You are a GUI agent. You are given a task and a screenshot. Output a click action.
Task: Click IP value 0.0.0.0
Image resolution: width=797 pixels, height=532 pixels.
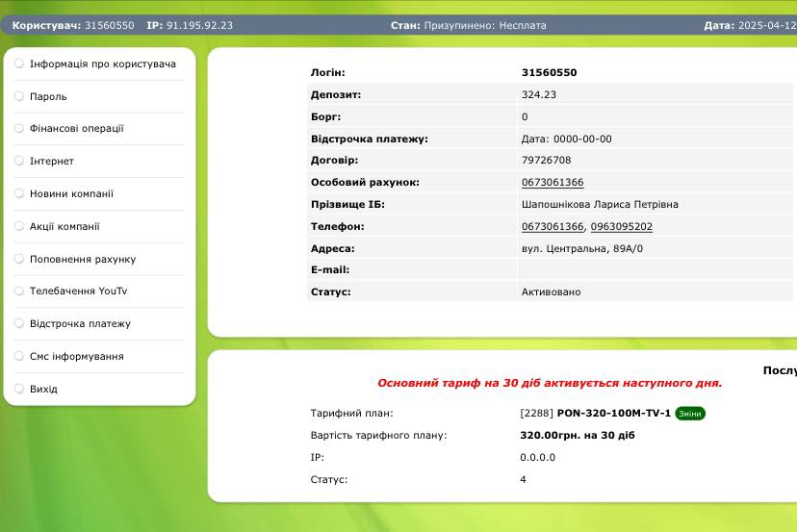tap(538, 457)
